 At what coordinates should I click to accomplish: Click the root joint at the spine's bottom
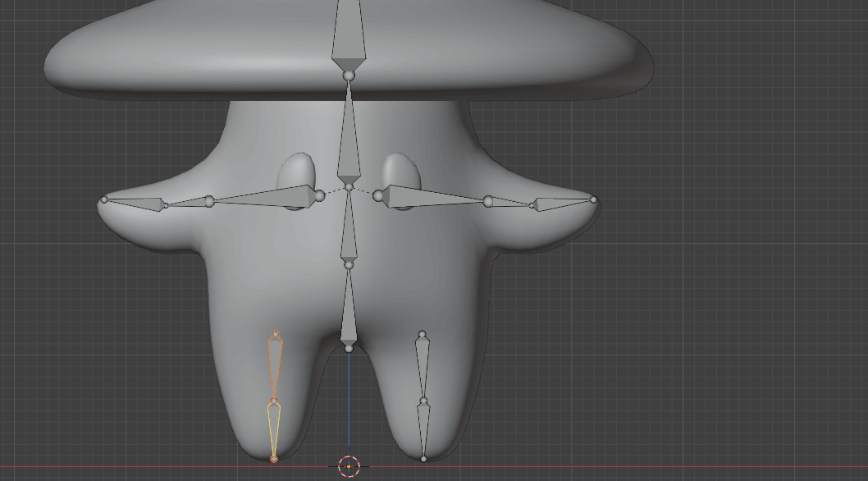click(349, 349)
